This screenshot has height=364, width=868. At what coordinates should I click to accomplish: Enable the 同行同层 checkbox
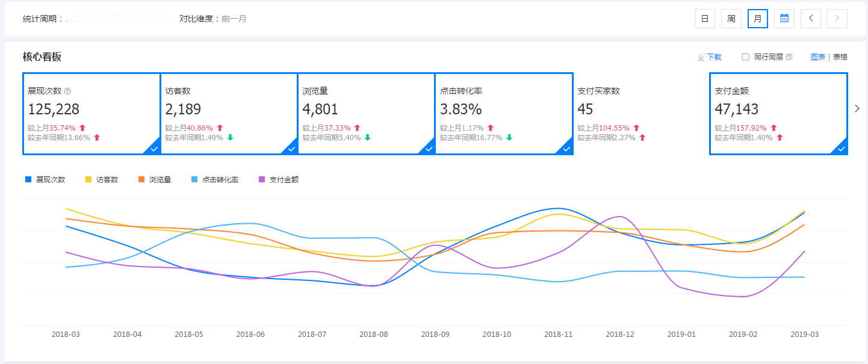(x=745, y=57)
